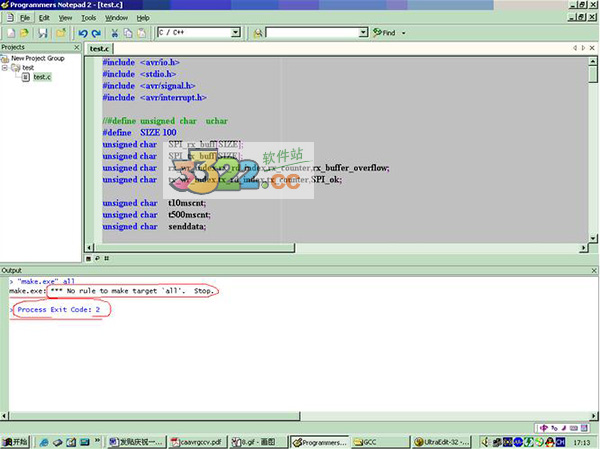Close the test.c document tab with X
Image resolution: width=600 pixels, height=449 pixels.
(x=592, y=48)
